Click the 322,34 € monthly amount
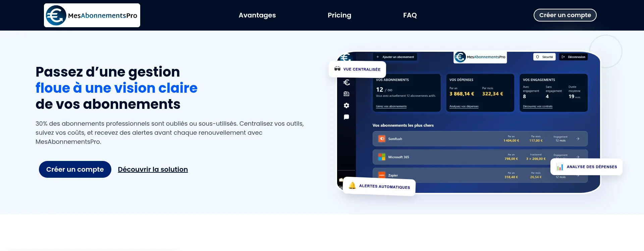The width and height of the screenshot is (644, 251). coord(493,94)
